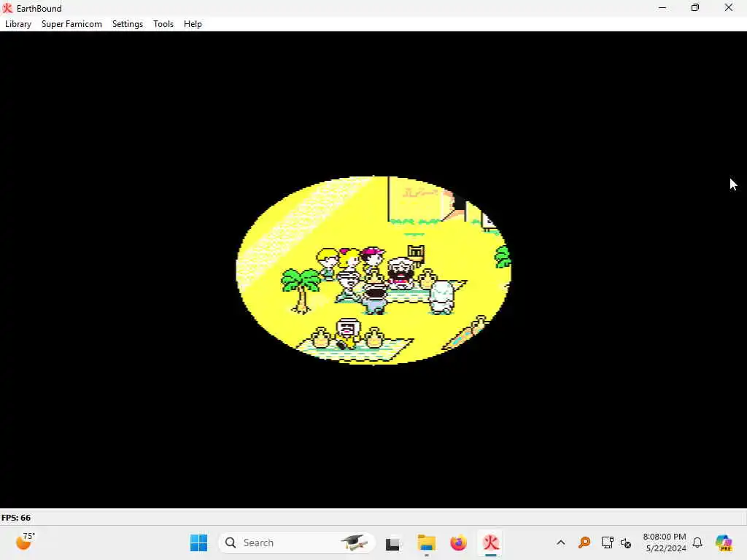747x560 pixels.
Task: Click the emulator icon in the taskbar
Action: [491, 542]
